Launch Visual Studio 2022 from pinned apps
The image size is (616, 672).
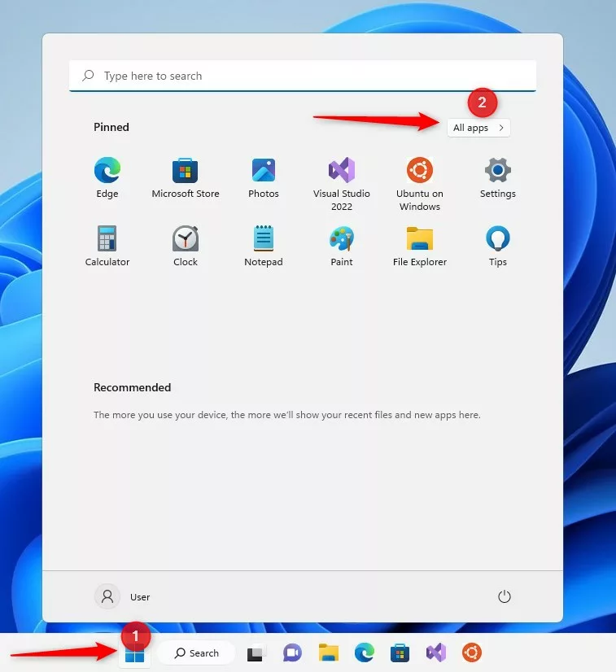(342, 184)
